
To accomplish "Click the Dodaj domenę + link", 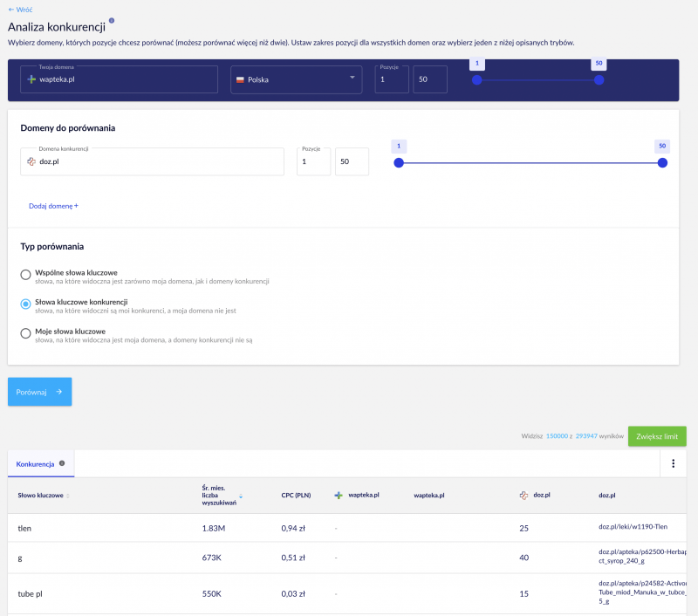I will click(53, 206).
